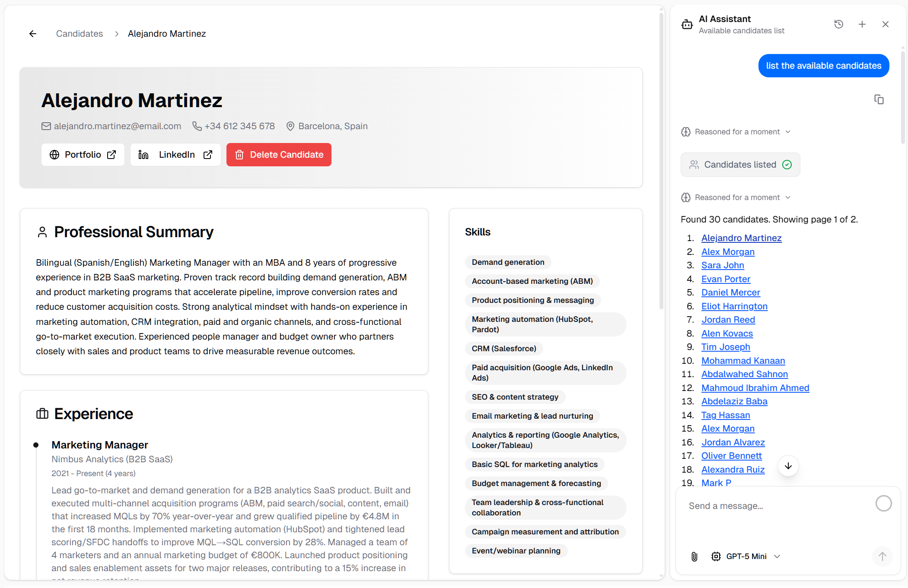The image size is (908, 588).
Task: Go to Candidates breadcrumb
Action: click(80, 34)
